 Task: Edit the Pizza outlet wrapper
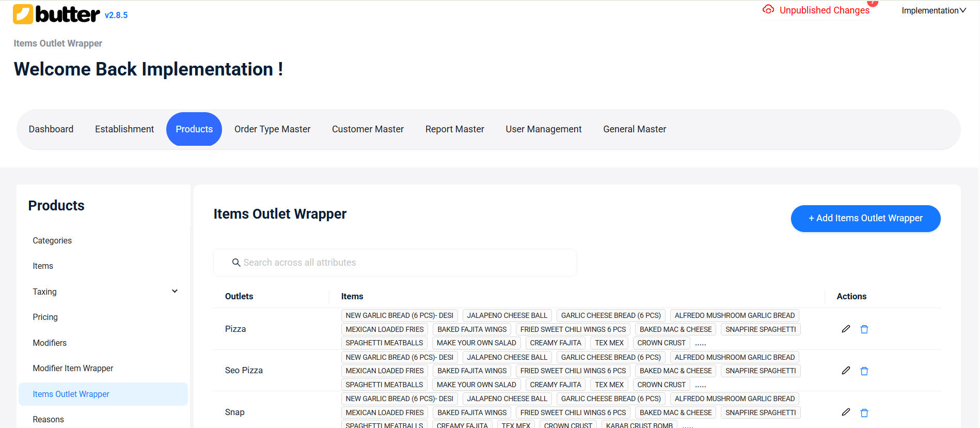pyautogui.click(x=846, y=329)
